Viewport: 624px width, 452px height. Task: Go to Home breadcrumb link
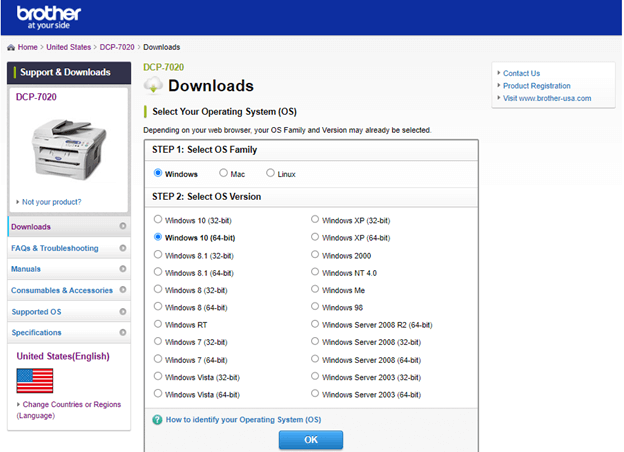[27, 47]
